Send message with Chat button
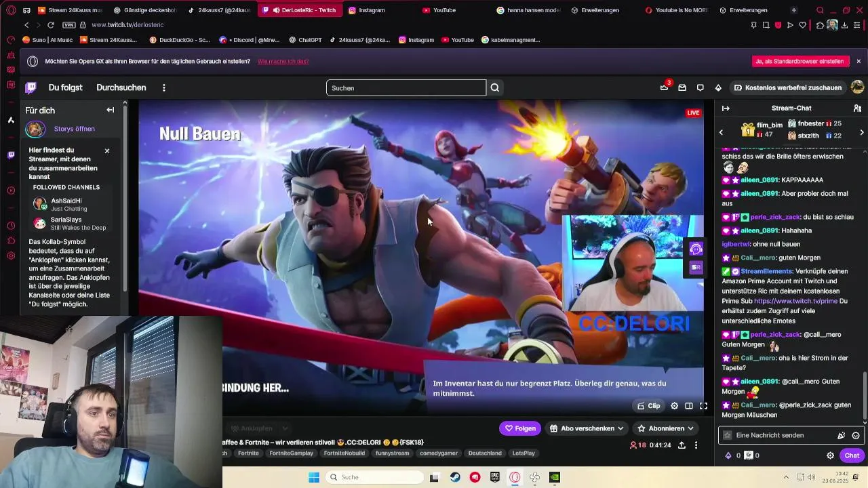The height and width of the screenshot is (488, 868). 851,455
